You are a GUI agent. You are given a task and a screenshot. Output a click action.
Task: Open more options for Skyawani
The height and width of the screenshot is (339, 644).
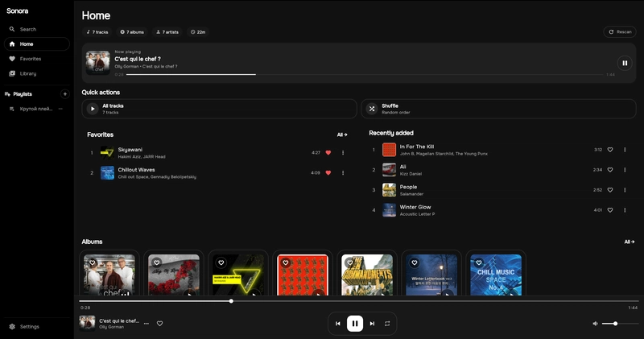click(343, 153)
